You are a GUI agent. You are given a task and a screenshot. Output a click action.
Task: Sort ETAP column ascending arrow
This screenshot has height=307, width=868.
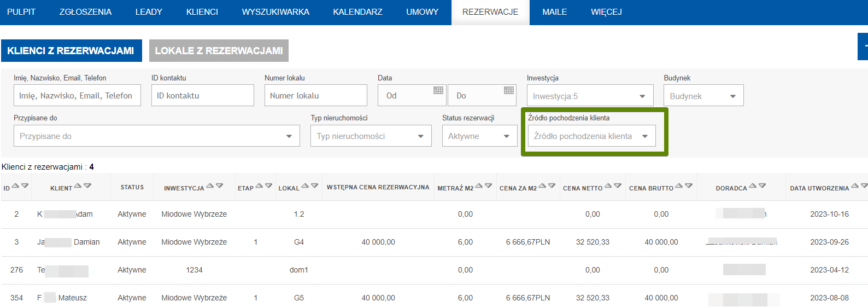pos(259,186)
